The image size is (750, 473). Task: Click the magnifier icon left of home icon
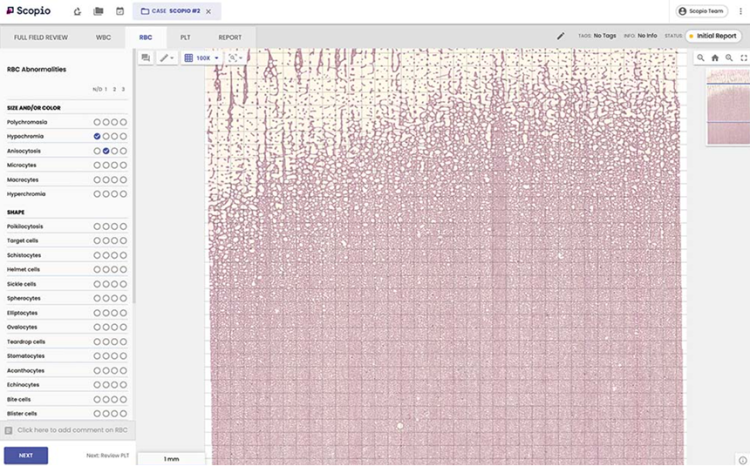[x=700, y=58]
